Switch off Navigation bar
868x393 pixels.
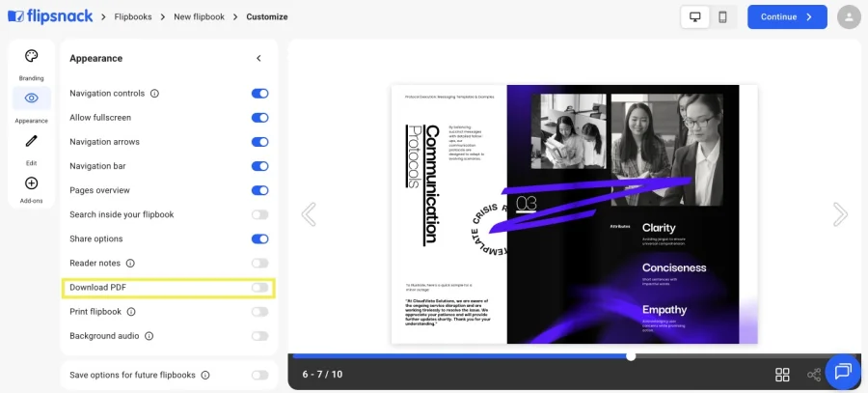tap(259, 166)
